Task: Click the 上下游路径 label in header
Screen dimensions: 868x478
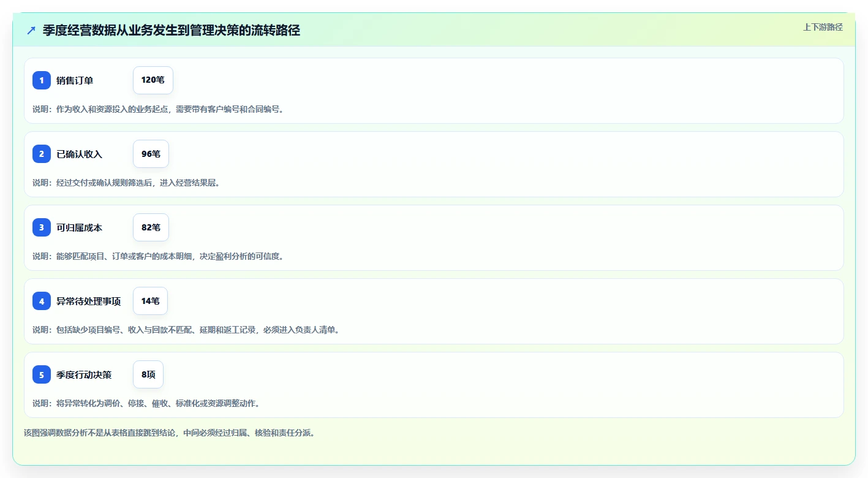Action: coord(823,27)
